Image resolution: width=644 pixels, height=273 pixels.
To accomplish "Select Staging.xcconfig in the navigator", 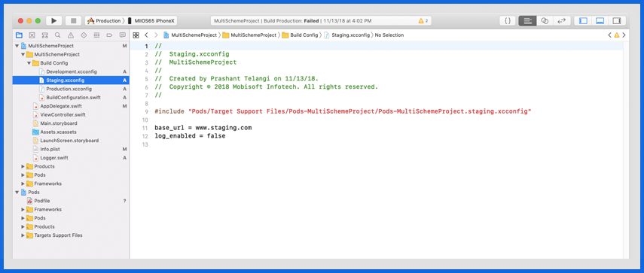I will (x=71, y=80).
